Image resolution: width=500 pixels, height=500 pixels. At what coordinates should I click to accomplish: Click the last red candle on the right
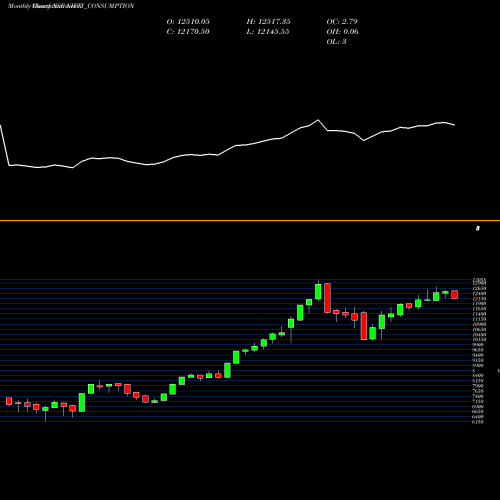[x=455, y=294]
